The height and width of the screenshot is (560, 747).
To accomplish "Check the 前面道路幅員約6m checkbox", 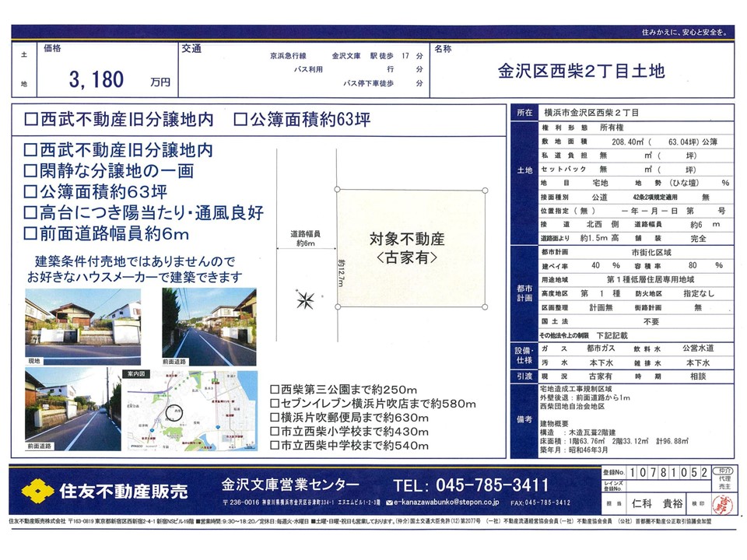I will click(x=30, y=233).
